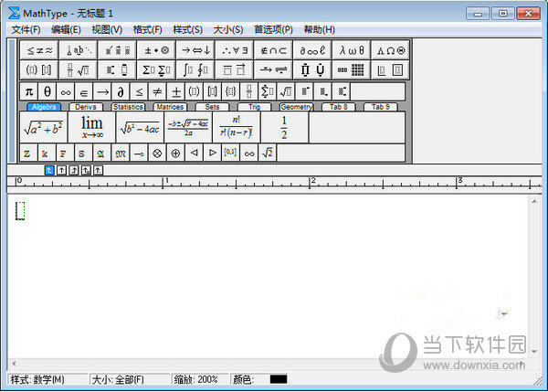Select the Matrices tab
Screen dimensions: 548x392
170,107
